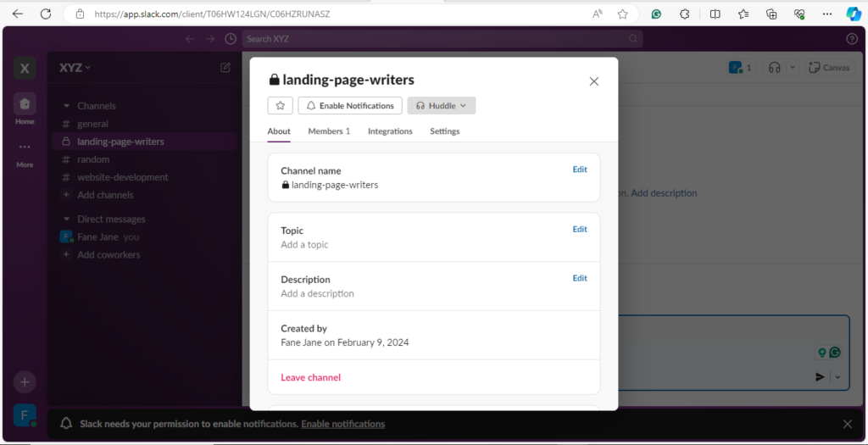Open the Slack help icon
868x445 pixels.
coord(851,39)
